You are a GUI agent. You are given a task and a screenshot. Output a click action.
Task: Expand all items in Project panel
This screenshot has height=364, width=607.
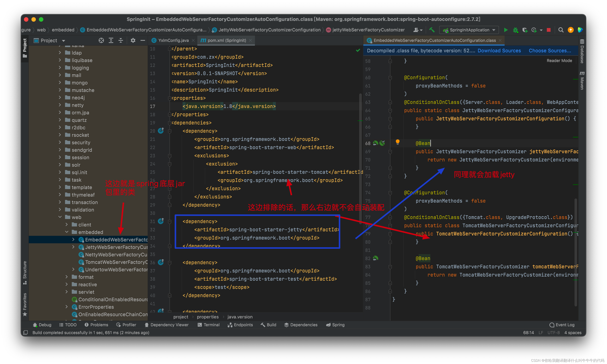pyautogui.click(x=111, y=41)
